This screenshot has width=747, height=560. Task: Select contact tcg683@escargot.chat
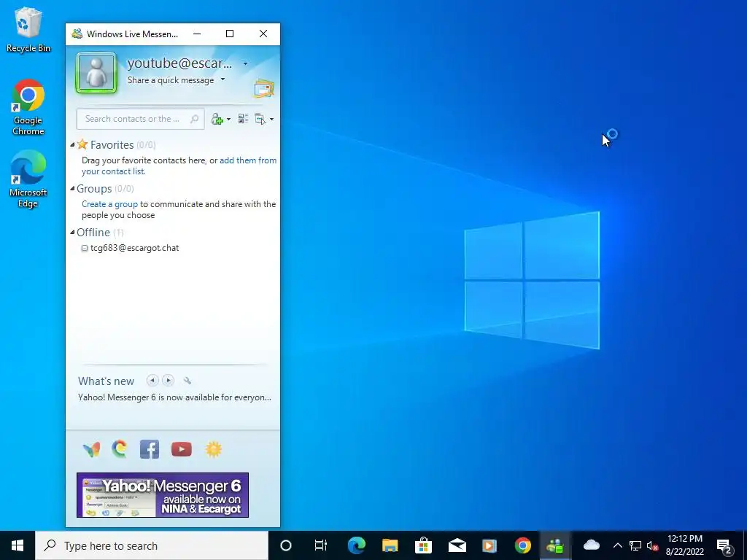134,248
